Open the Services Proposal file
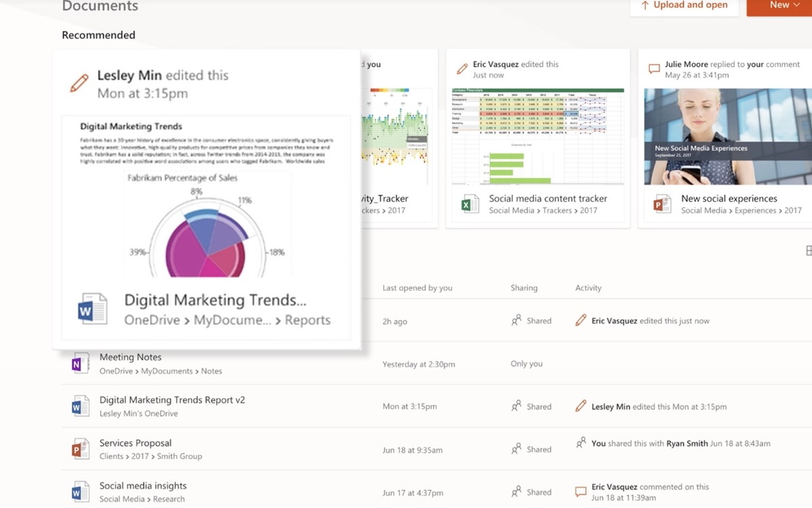 pos(135,443)
